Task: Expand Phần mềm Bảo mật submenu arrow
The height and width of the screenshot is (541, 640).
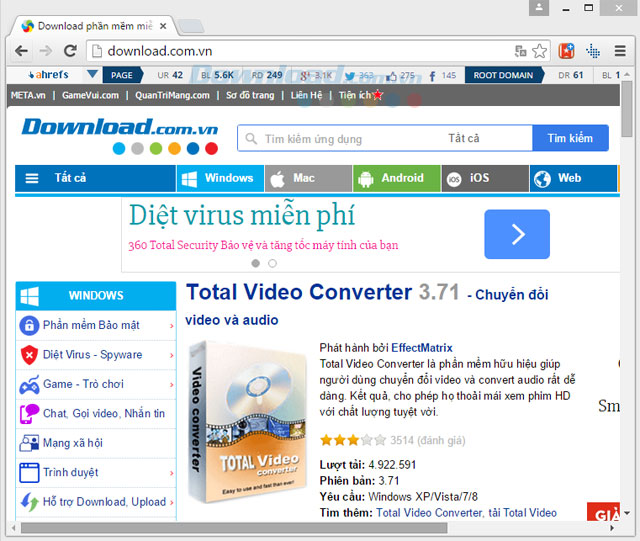Action: coord(171,326)
